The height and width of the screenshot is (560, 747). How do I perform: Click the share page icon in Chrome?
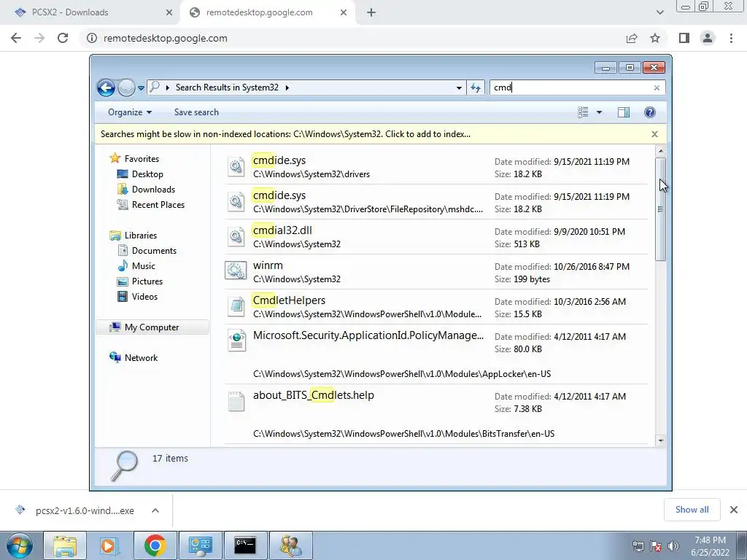[632, 38]
